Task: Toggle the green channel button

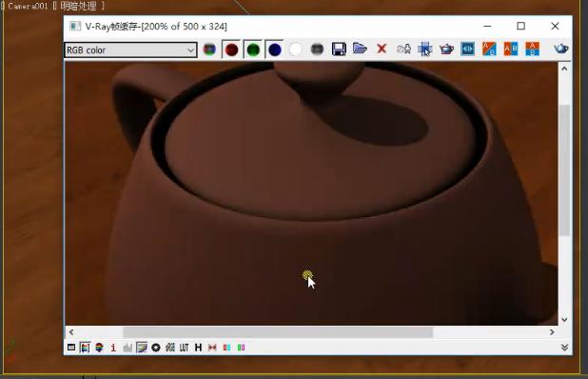Action: tap(253, 50)
